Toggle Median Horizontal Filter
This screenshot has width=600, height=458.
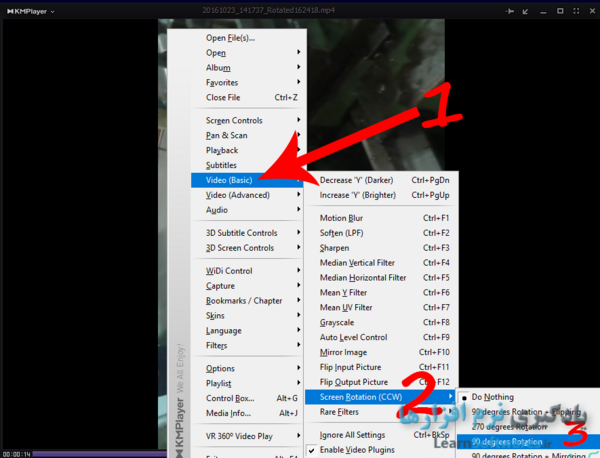pyautogui.click(x=380, y=278)
